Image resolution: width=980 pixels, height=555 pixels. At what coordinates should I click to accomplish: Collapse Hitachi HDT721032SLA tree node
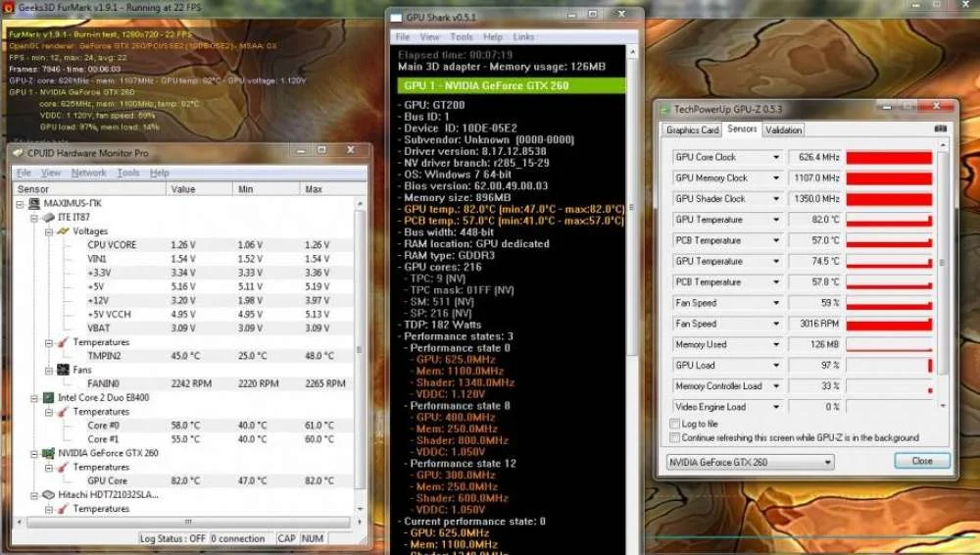click(34, 495)
